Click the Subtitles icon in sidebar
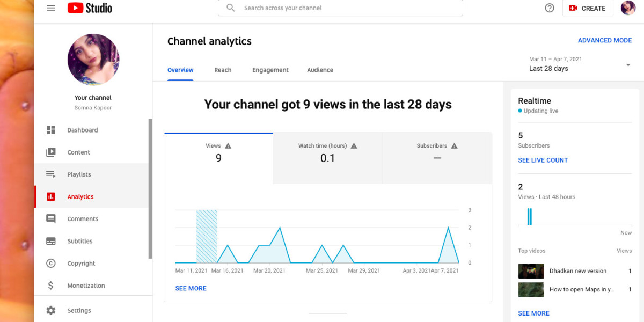 tap(51, 241)
